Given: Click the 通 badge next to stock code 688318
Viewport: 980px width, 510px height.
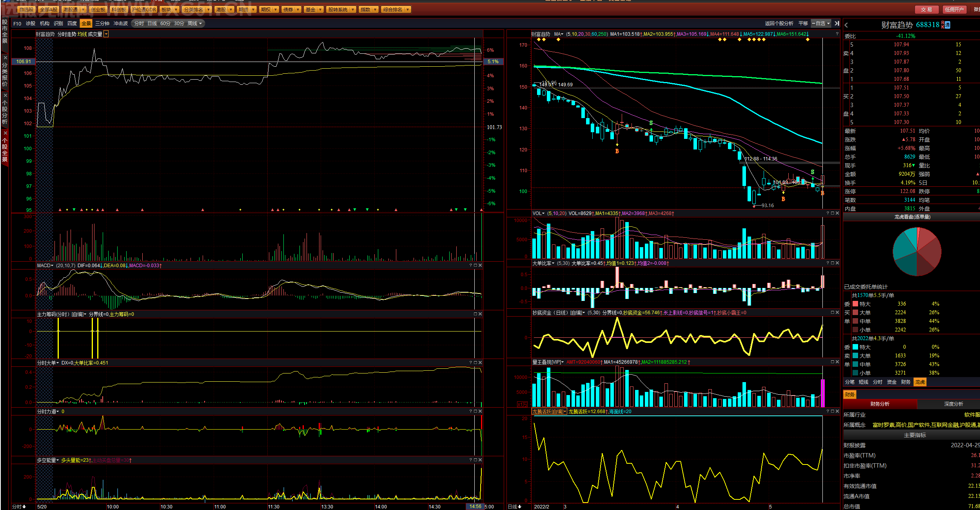Looking at the screenshot, I should point(948,25).
